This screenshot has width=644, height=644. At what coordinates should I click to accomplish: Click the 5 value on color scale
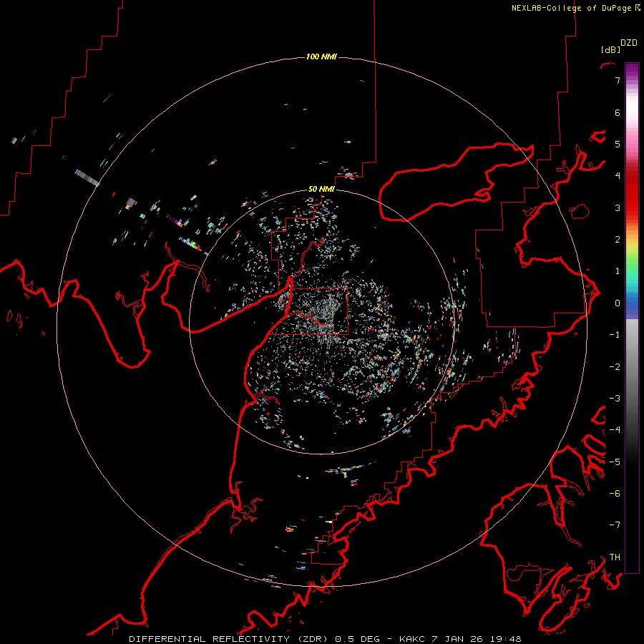click(618, 144)
